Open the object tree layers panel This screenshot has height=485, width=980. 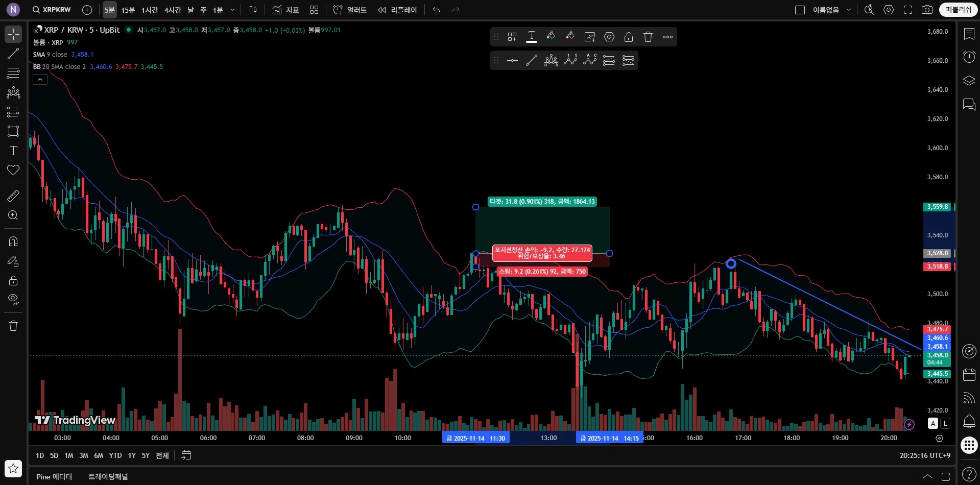point(969,81)
